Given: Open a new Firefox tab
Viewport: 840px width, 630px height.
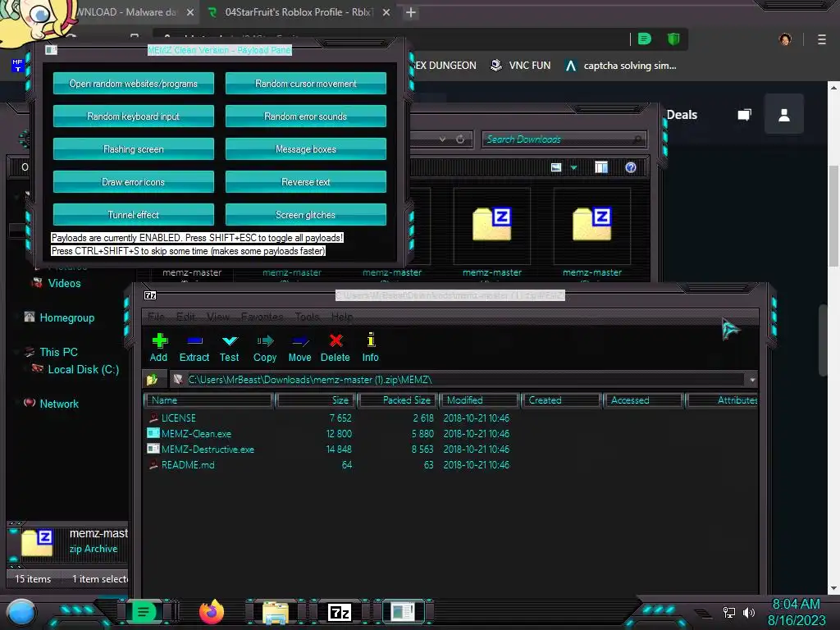Looking at the screenshot, I should coord(411,12).
